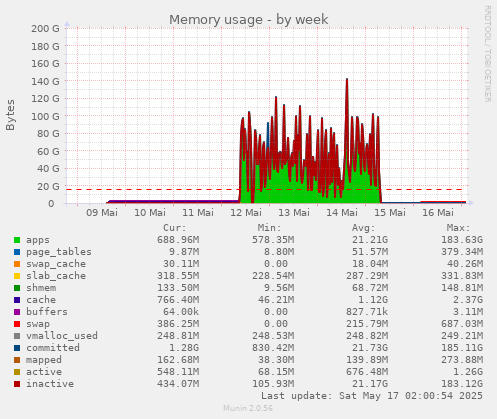This screenshot has width=497, height=419.
Task: Click the page_tables average value 51.57M
Action: pyautogui.click(x=370, y=252)
